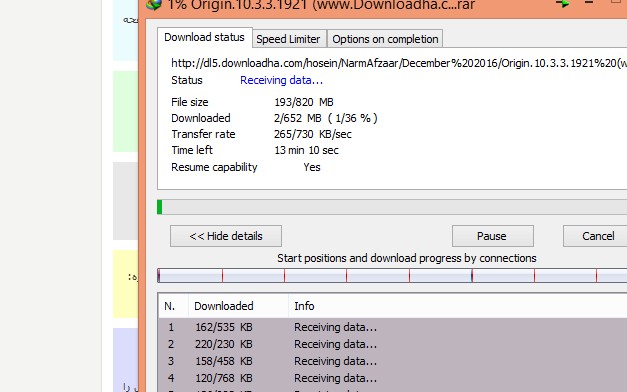Select connection row 4 with 120/768 KB
Image resolution: width=627 pixels, height=392 pixels.
tap(393, 378)
